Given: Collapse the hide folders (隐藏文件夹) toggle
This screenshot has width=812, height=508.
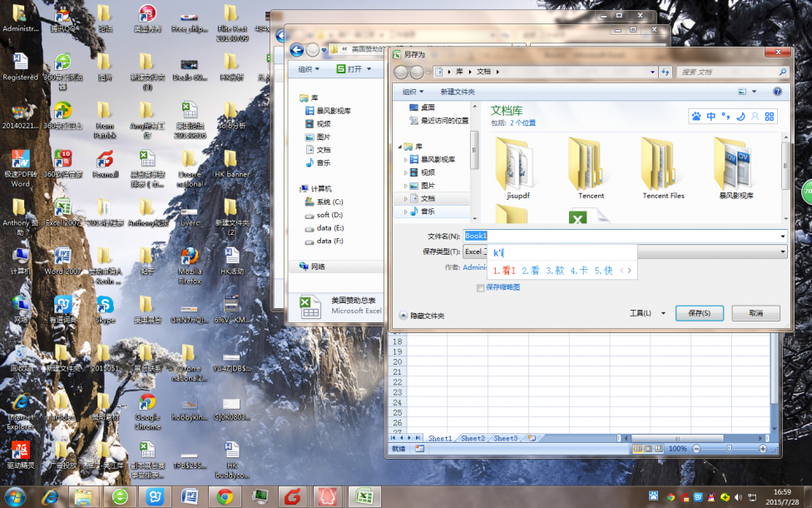Looking at the screenshot, I should coord(404,316).
